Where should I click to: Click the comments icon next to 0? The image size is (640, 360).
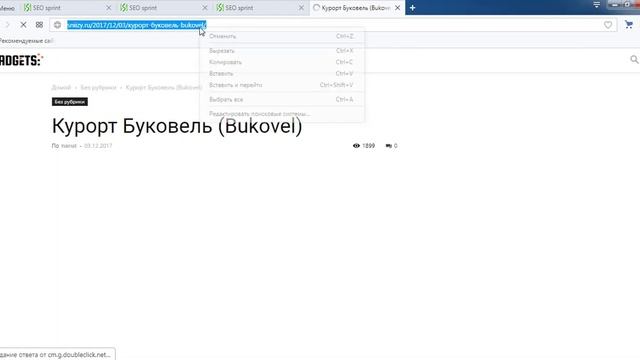click(x=388, y=146)
